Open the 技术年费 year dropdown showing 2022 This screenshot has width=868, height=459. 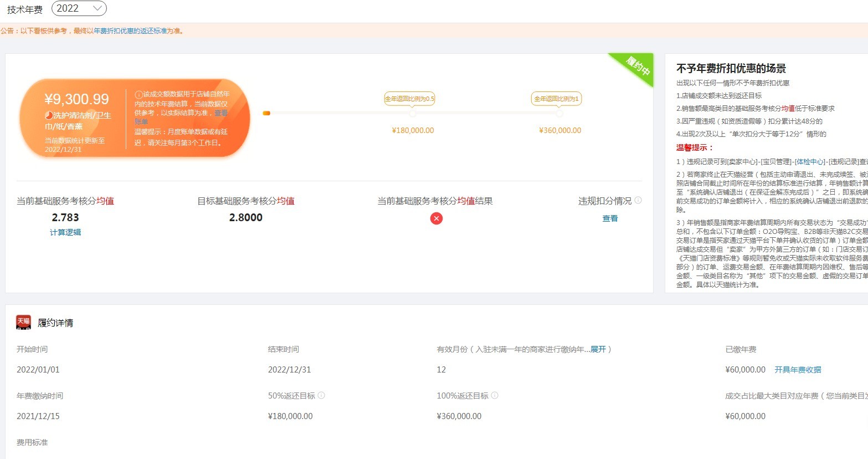pyautogui.click(x=79, y=8)
